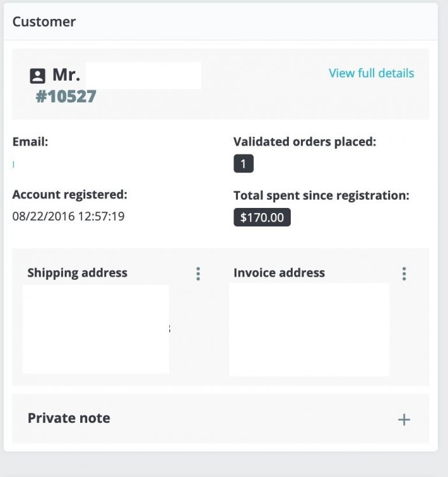Click the invoice address details block

click(309, 329)
